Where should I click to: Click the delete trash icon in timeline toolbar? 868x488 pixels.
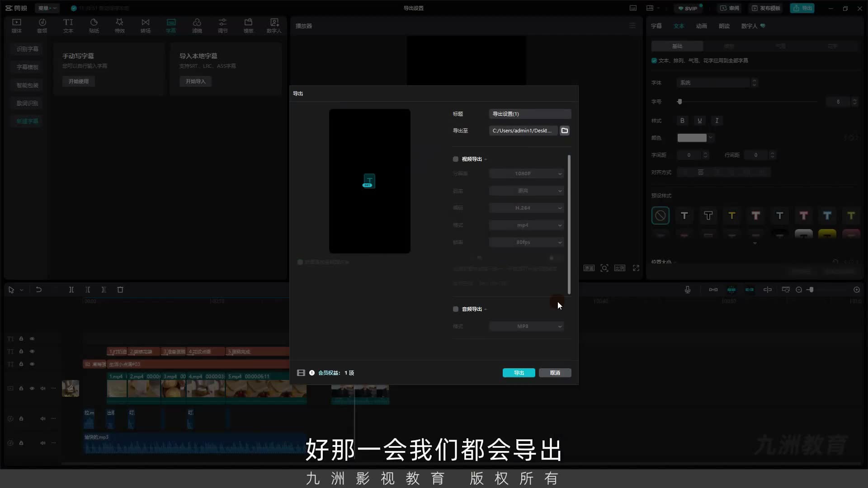120,290
